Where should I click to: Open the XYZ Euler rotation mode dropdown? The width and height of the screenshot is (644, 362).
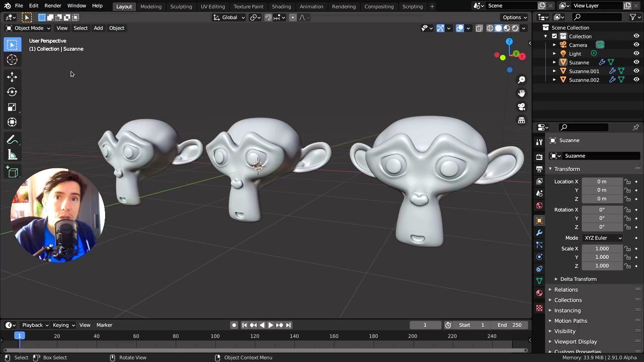pyautogui.click(x=602, y=238)
